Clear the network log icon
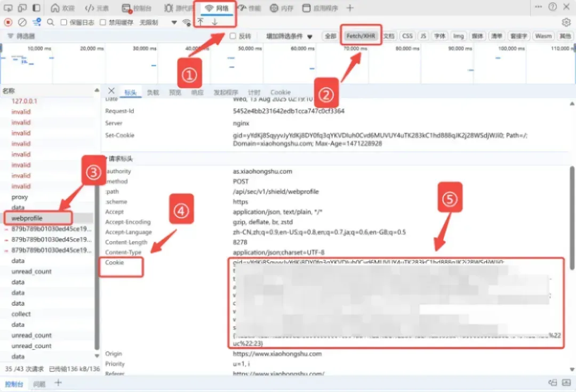 22,22
